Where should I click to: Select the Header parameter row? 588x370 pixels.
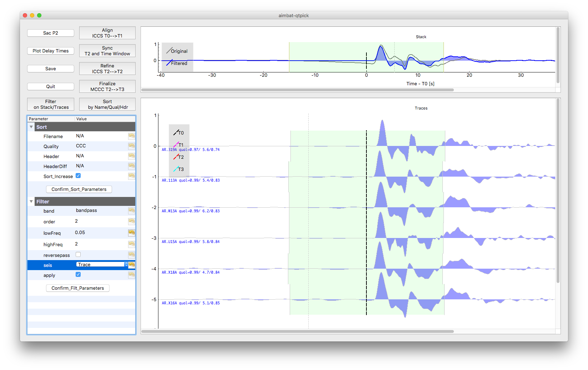81,156
